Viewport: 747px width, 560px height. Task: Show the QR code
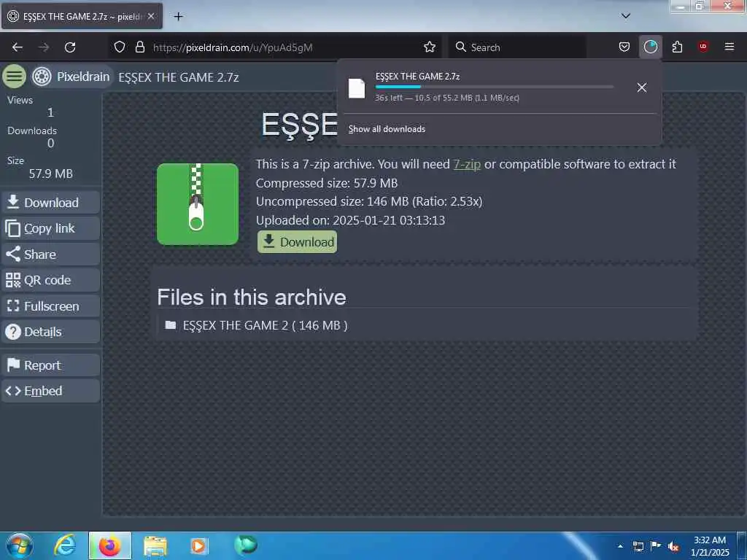coord(50,280)
